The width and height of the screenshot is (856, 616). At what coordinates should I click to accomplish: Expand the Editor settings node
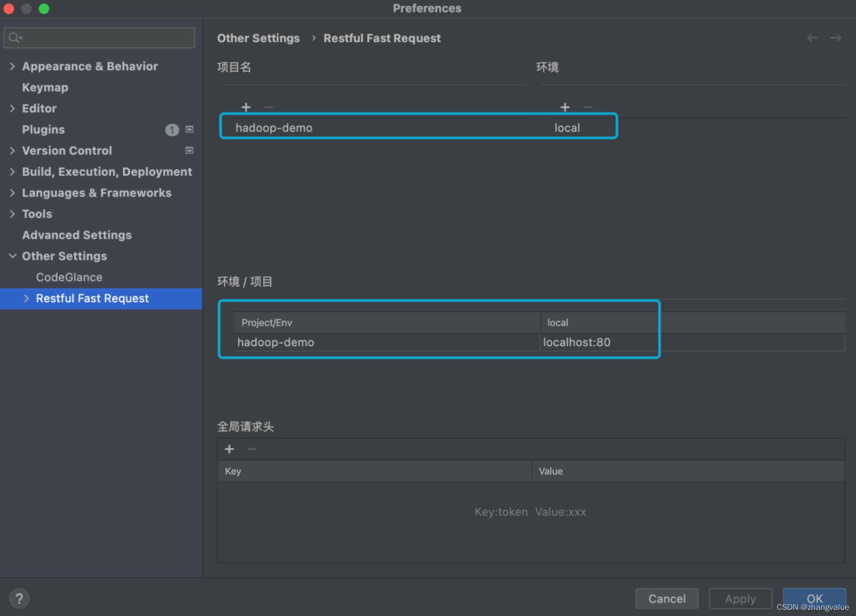(12, 109)
